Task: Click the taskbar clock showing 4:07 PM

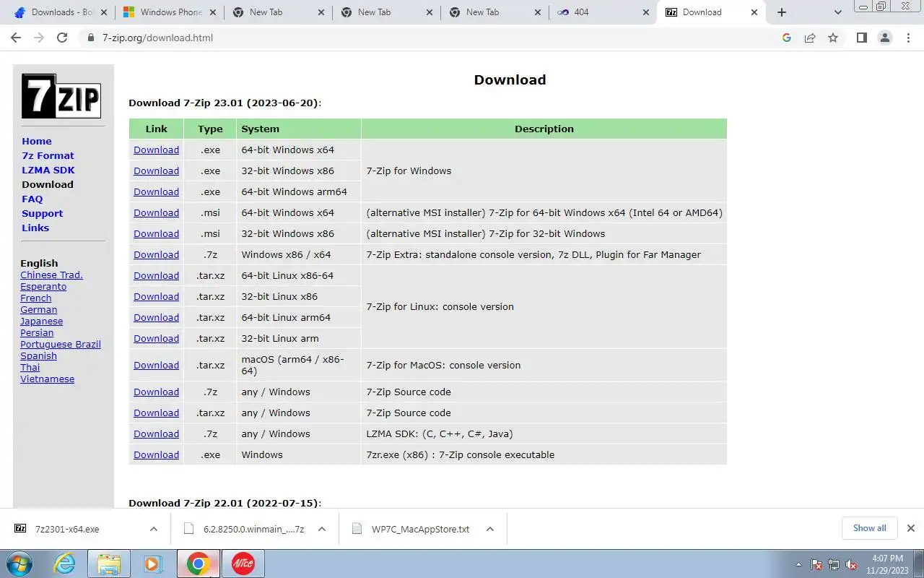Action: (887, 564)
